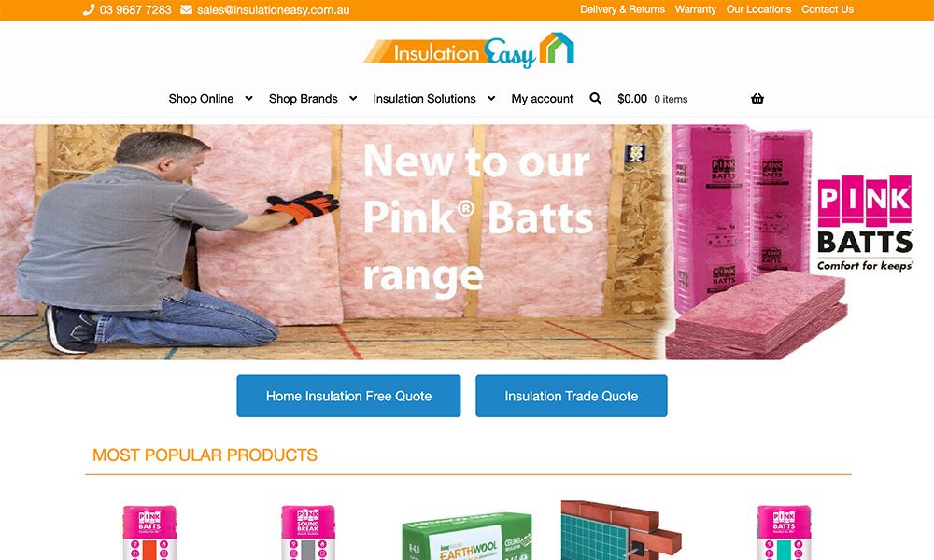Screen dimensions: 934x560
Task: Expand the Insulation Solutions chevron
Action: tap(491, 99)
